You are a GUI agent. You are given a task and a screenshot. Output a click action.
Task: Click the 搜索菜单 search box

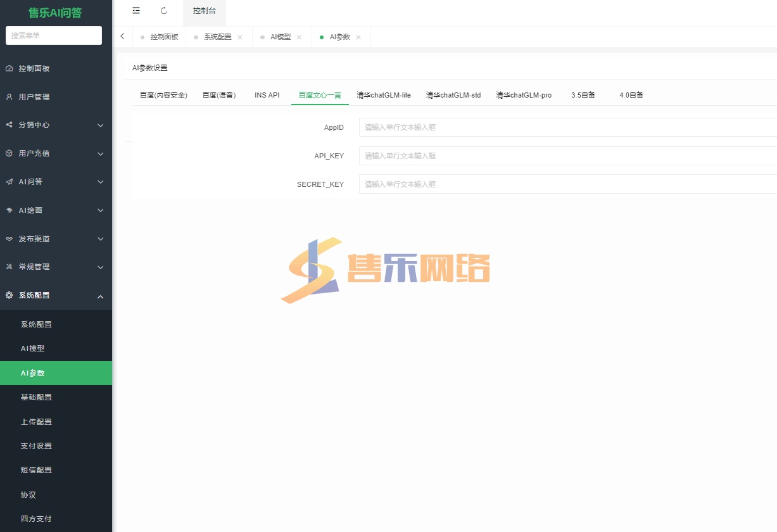coord(54,35)
